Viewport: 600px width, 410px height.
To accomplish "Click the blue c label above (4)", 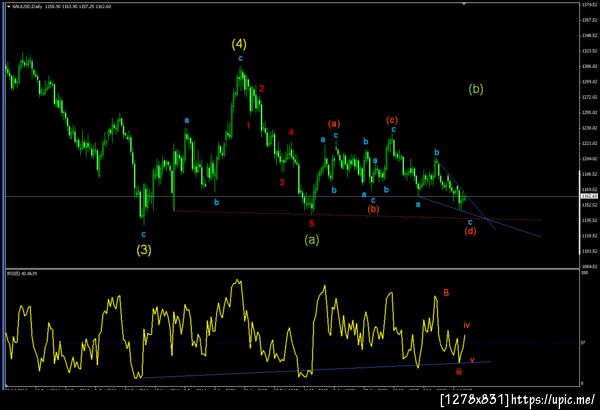I will click(241, 58).
